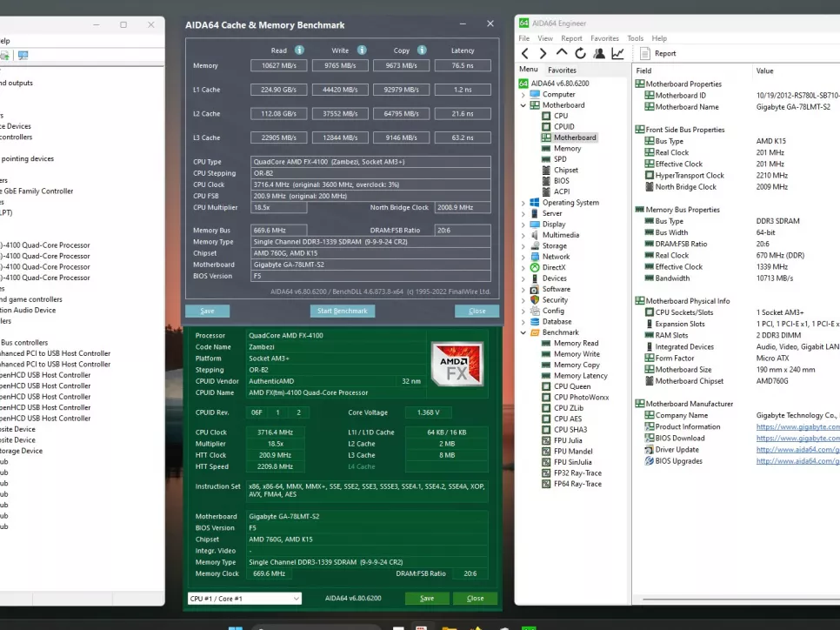The height and width of the screenshot is (630, 840).
Task: Click horizontal scrollbar in AIDA64 details pane
Action: click(x=742, y=599)
